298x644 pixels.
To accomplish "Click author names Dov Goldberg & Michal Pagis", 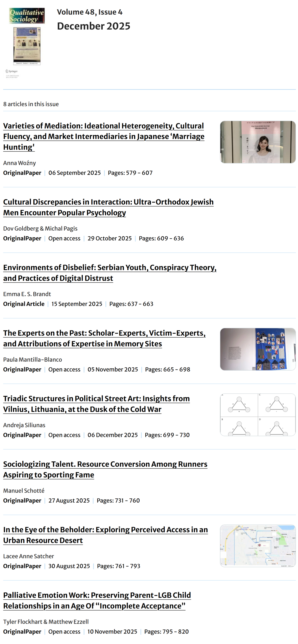I will pos(40,228).
